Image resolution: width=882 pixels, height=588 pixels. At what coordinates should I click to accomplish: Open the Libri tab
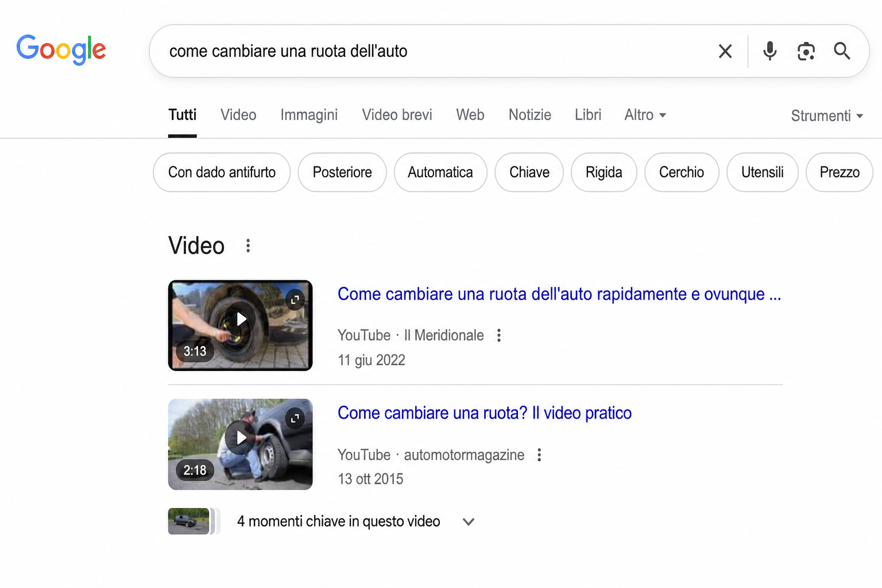point(588,115)
